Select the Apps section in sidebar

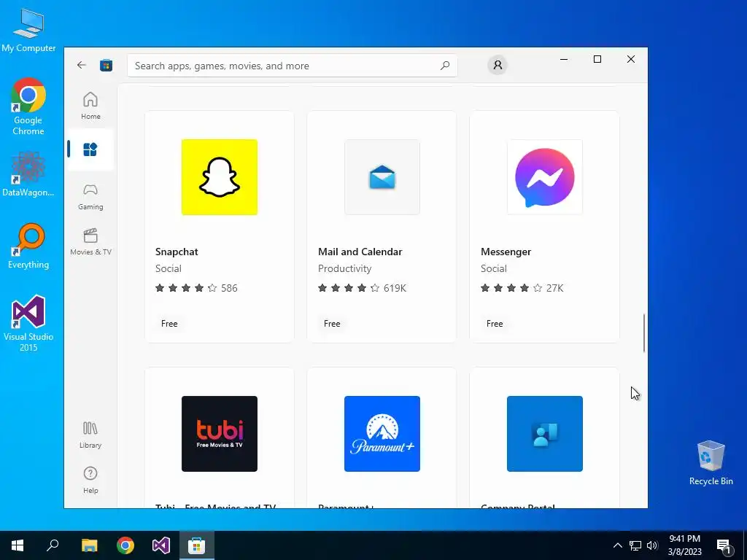tap(90, 149)
